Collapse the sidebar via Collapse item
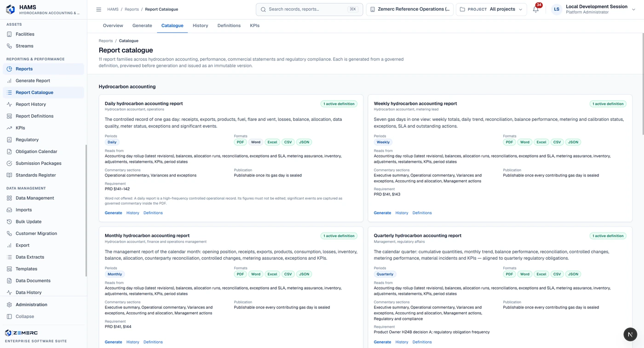644x348 pixels. point(44,316)
